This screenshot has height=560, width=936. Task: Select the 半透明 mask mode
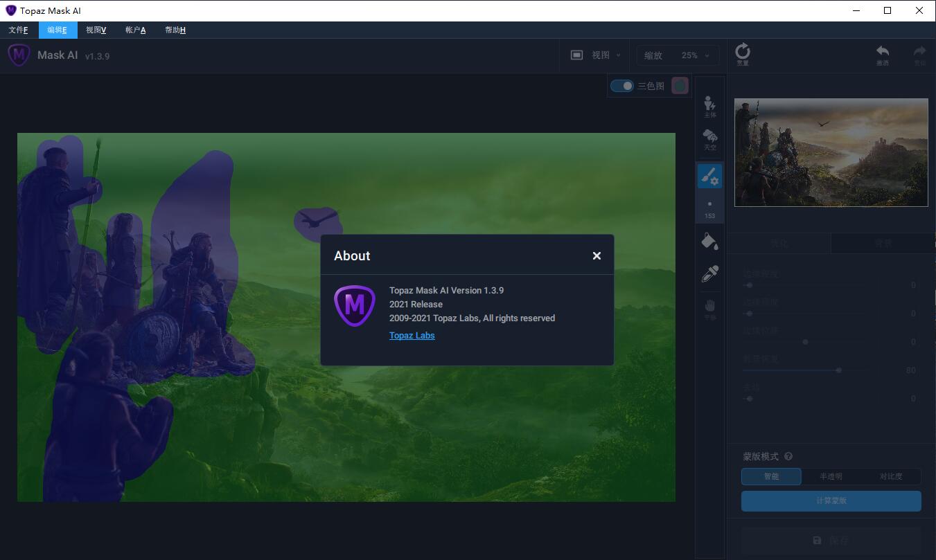(x=831, y=476)
